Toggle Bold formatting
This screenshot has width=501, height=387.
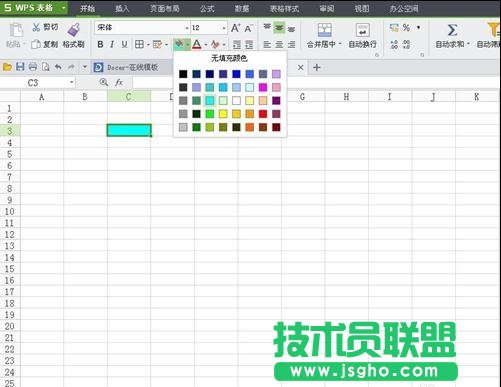click(100, 44)
